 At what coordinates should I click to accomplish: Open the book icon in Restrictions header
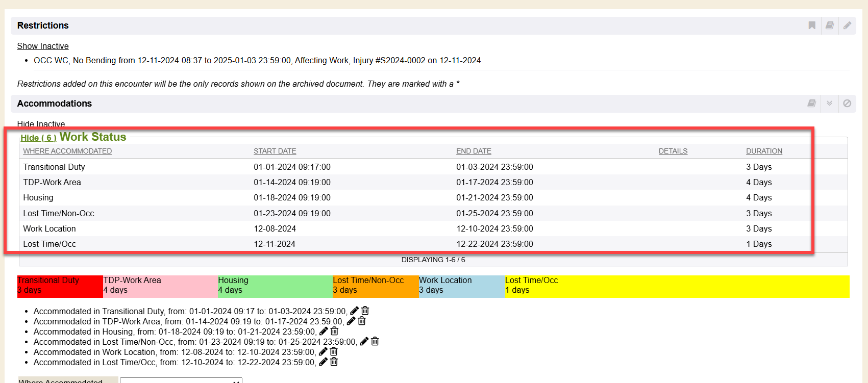(x=830, y=25)
